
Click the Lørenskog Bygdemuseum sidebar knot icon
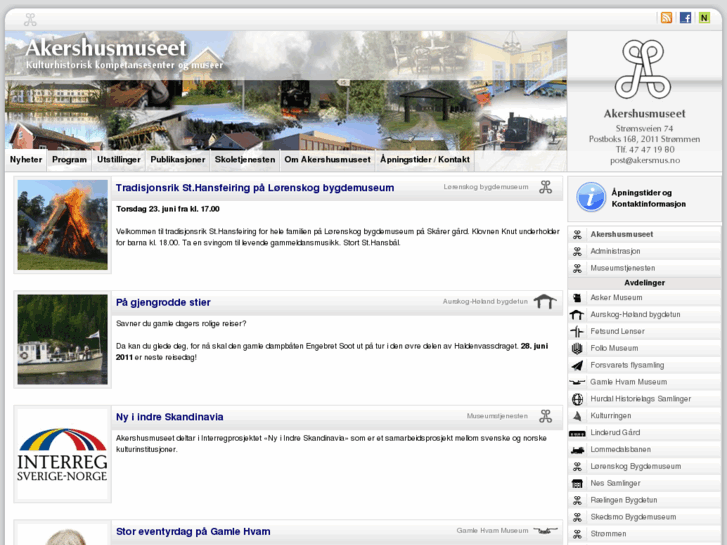(577, 467)
